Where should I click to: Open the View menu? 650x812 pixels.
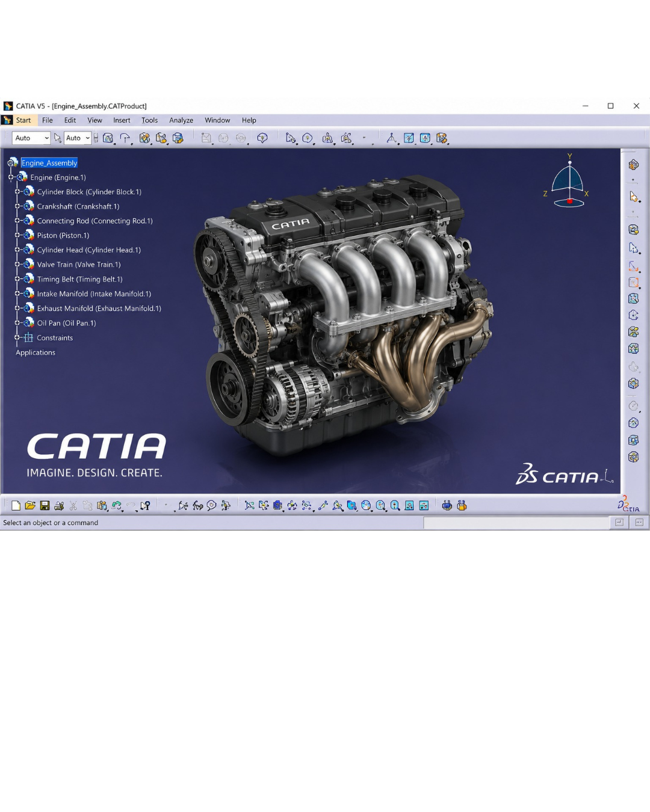94,120
